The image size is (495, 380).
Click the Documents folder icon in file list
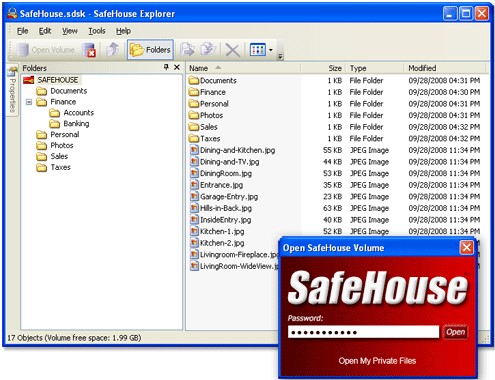[x=194, y=80]
